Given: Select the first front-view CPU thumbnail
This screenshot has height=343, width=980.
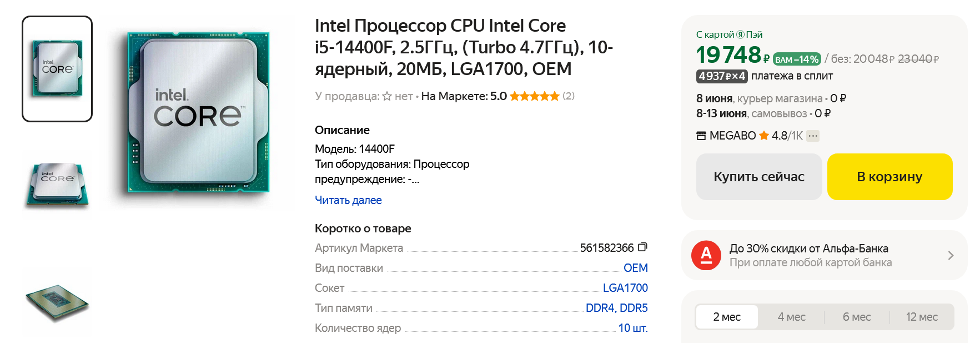Looking at the screenshot, I should 57,69.
